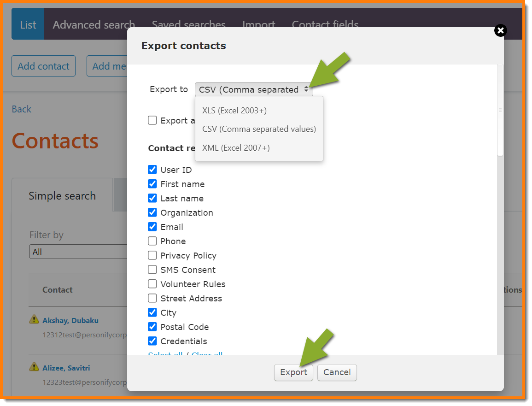Check the Street Address checkbox
The height and width of the screenshot is (406, 532).
(152, 298)
